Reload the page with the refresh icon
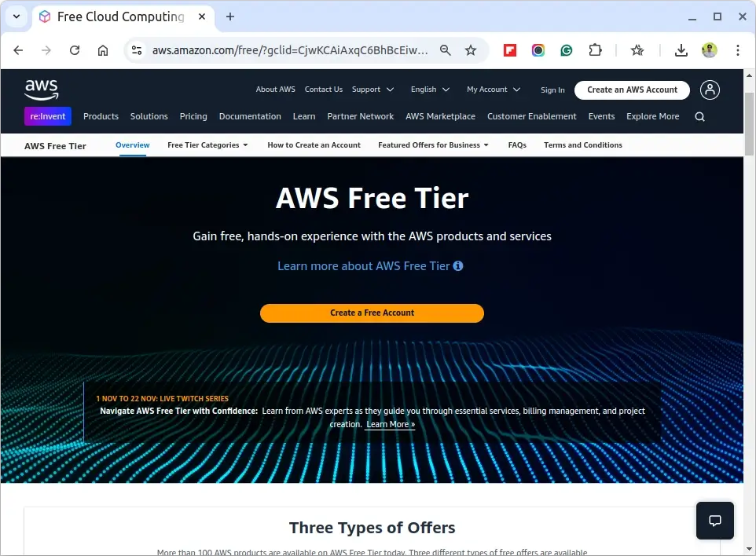The height and width of the screenshot is (556, 756). point(74,50)
